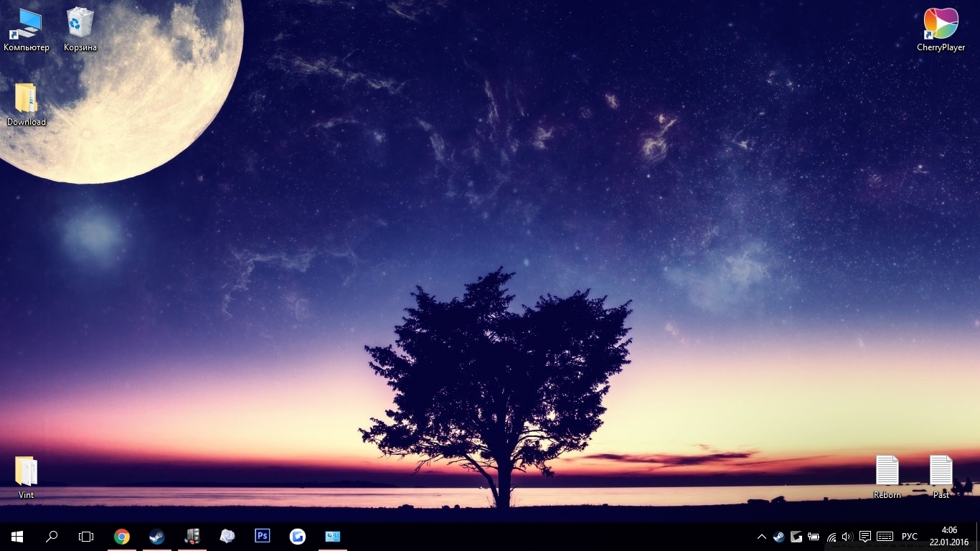Open Steam from the system tray
The image size is (980, 551).
coord(779,537)
